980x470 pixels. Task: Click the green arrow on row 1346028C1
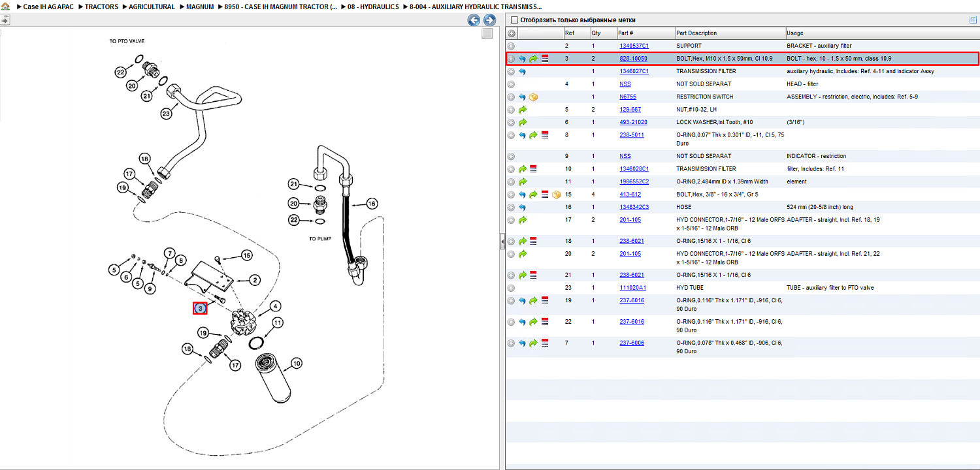[522, 169]
